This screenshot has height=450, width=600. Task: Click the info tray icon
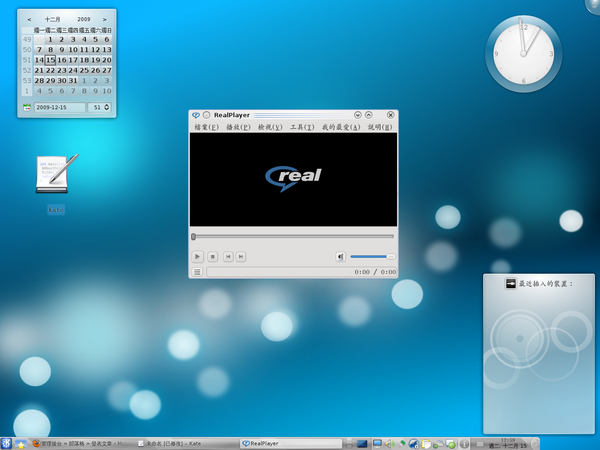[x=464, y=444]
